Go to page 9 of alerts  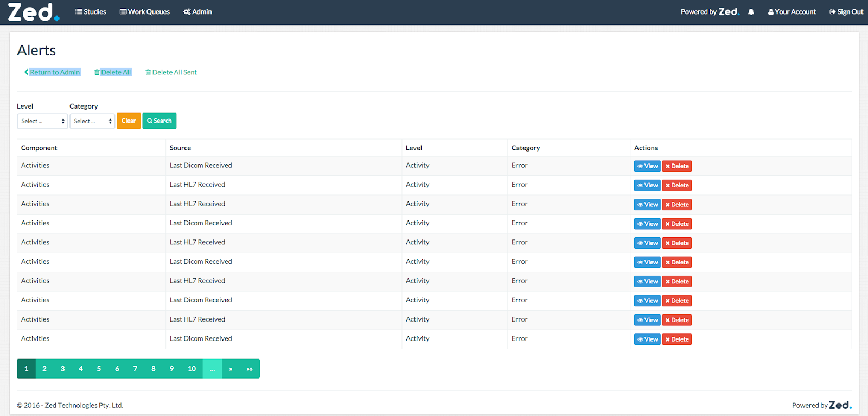point(171,369)
